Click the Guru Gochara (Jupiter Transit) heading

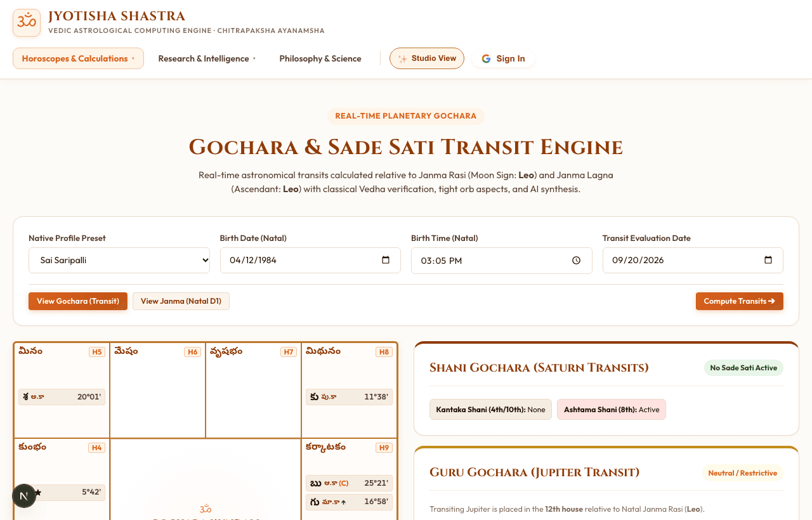coord(534,472)
